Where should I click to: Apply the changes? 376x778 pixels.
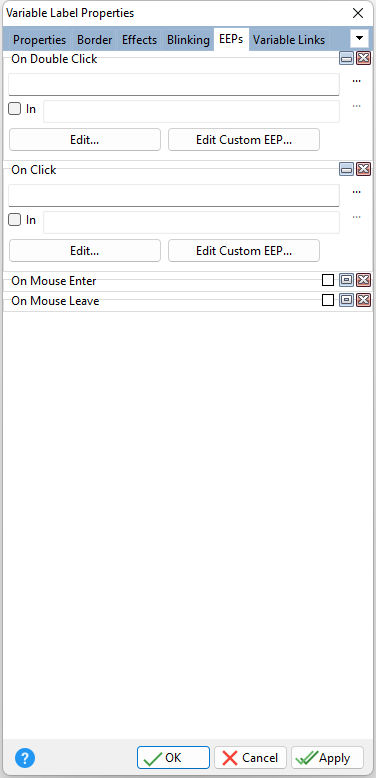click(327, 758)
